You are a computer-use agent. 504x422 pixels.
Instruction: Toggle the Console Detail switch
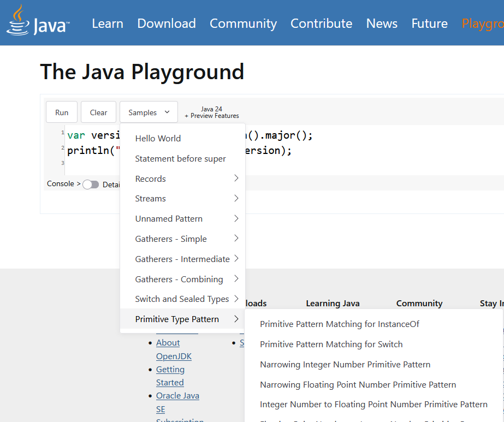pyautogui.click(x=91, y=185)
